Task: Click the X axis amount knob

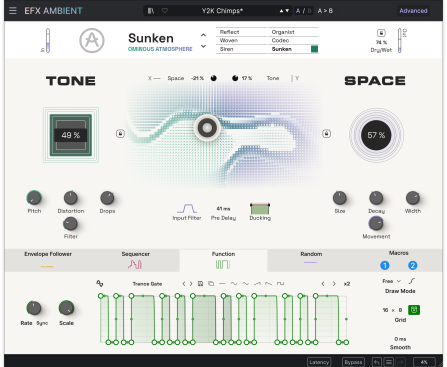Action: point(214,78)
